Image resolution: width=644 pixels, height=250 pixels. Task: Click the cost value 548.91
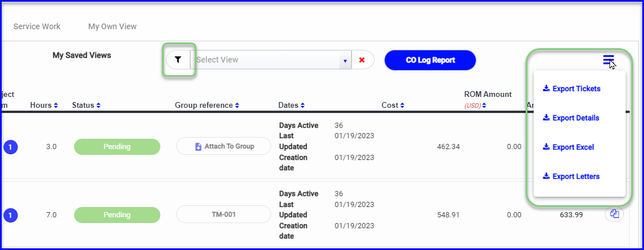[x=449, y=215]
